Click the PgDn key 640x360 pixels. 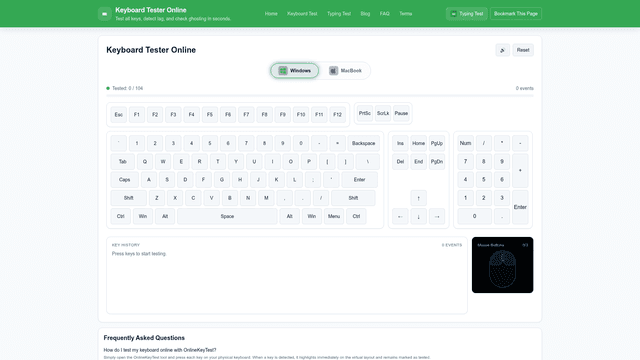[437, 162]
